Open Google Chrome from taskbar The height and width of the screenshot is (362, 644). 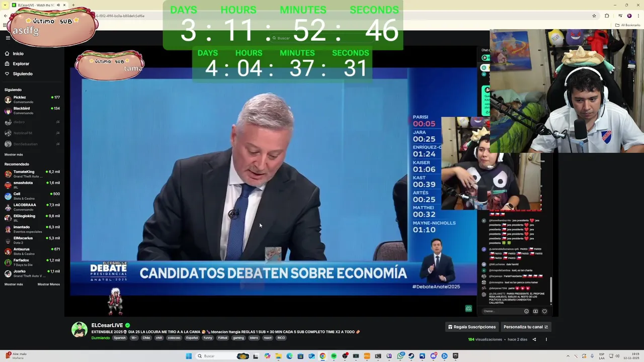tap(323, 356)
